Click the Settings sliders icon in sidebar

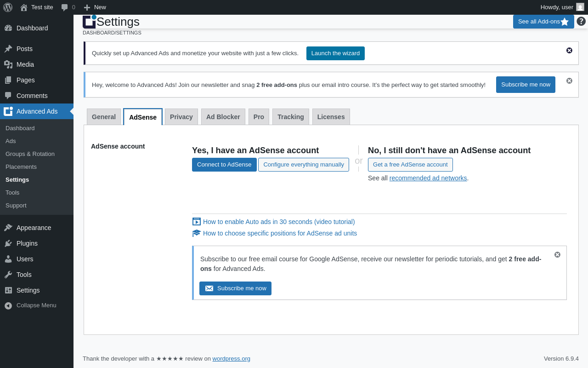[x=8, y=290]
